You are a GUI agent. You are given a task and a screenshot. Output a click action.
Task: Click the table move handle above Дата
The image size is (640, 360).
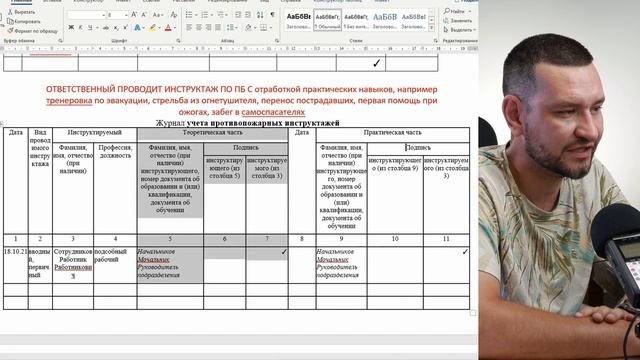pyautogui.click(x=2, y=123)
